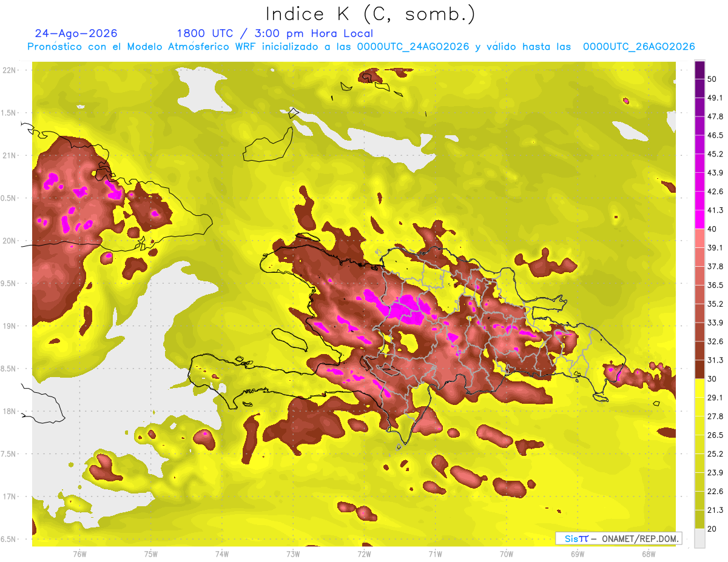Pick the yellow swatch between 29.1 and 30

(x=699, y=389)
